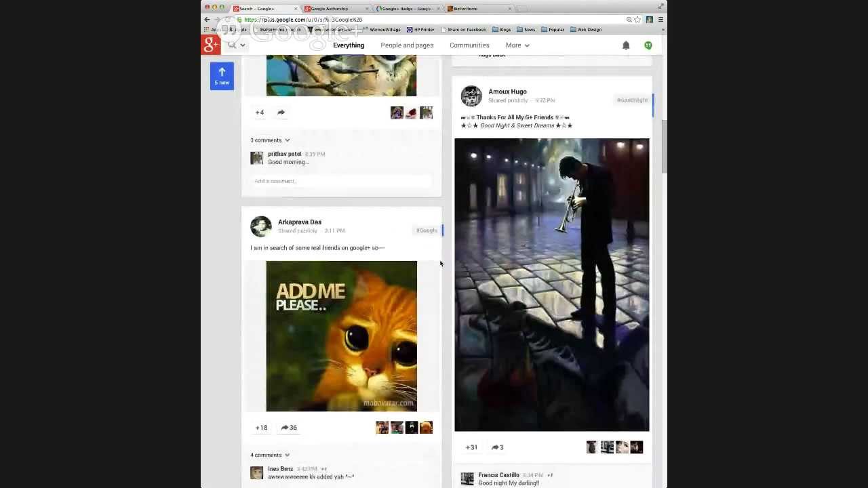Bookmark this page with the star

(637, 20)
